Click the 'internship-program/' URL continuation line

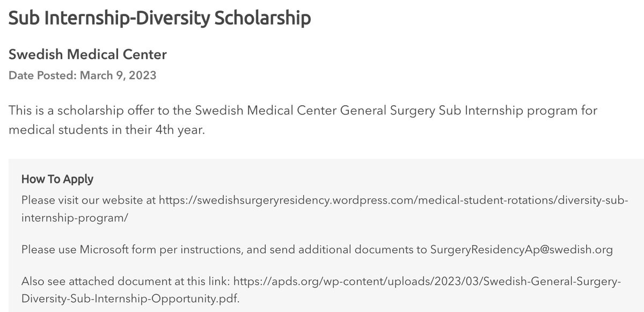75,219
